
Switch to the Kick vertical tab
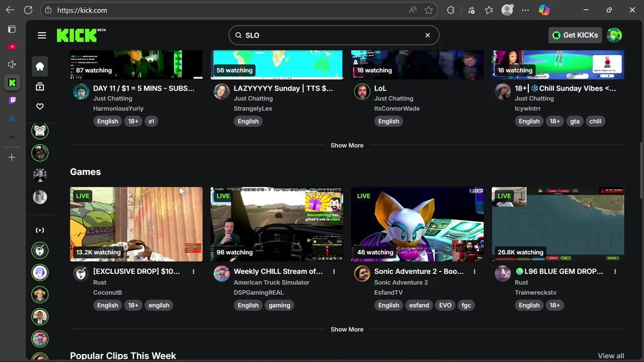point(12,82)
